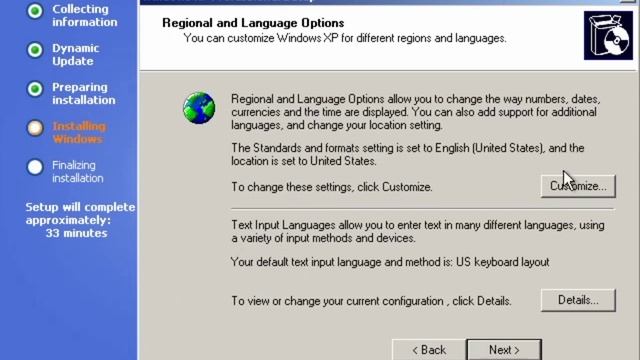Click the 'US keyboard layout' default input text
Screen dimensions: 640x360
[502, 262]
